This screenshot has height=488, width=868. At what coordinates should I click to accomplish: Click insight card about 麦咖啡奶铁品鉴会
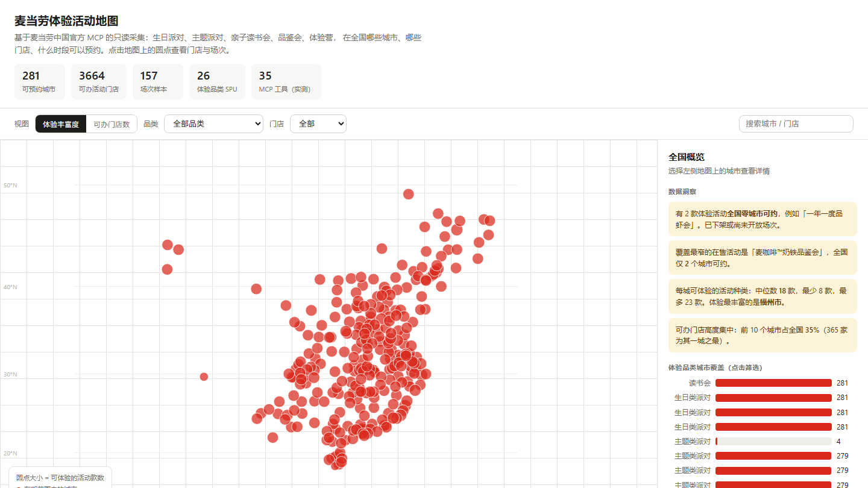pyautogui.click(x=763, y=258)
